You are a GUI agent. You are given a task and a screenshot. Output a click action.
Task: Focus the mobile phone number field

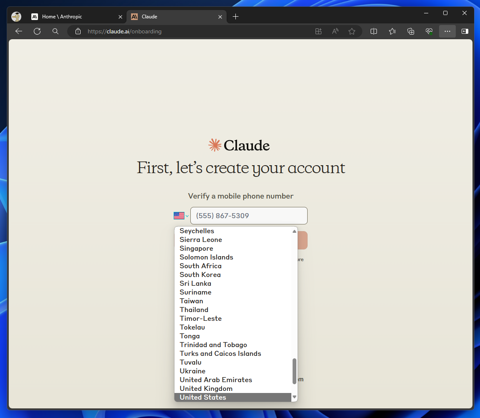(249, 216)
